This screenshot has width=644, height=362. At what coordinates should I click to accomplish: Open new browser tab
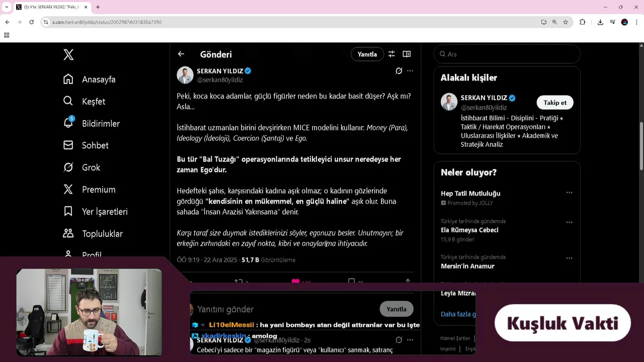pos(98,7)
